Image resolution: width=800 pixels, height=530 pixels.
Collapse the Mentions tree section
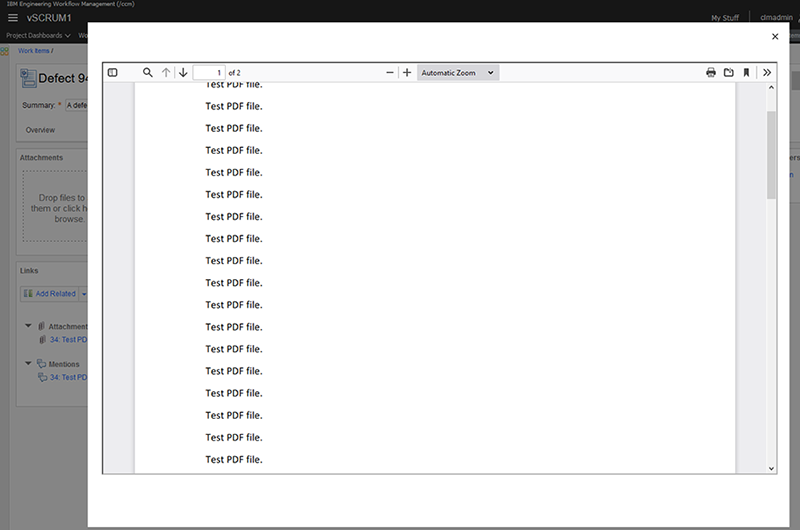tap(28, 364)
